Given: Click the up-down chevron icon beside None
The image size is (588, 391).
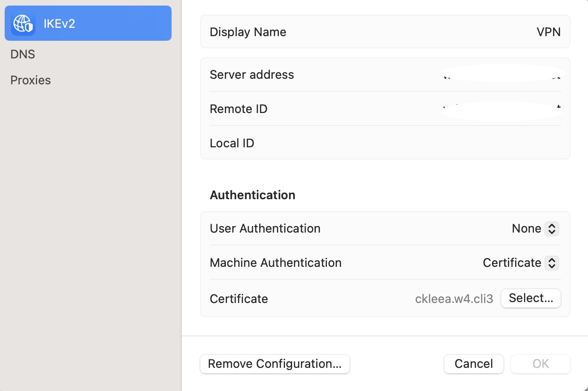Looking at the screenshot, I should tap(552, 228).
